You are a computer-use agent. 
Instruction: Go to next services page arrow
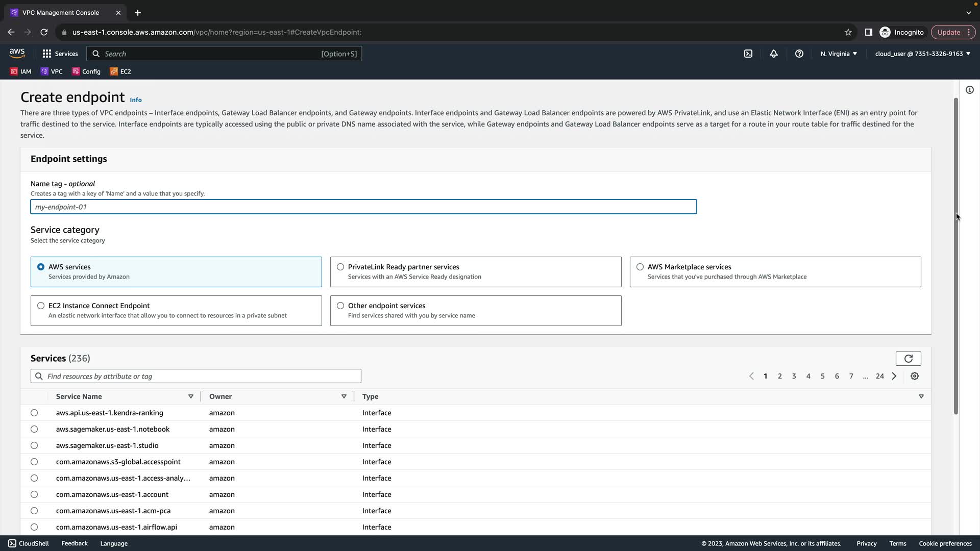(x=894, y=376)
